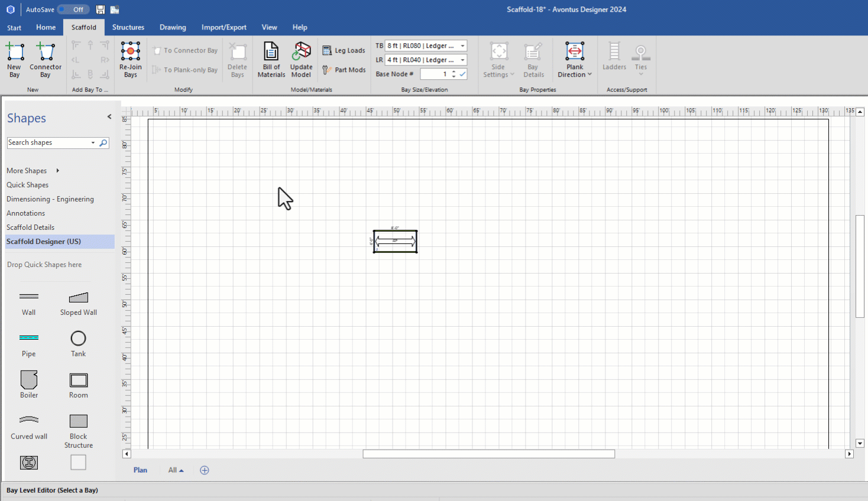Click the New Bay icon

tap(15, 52)
